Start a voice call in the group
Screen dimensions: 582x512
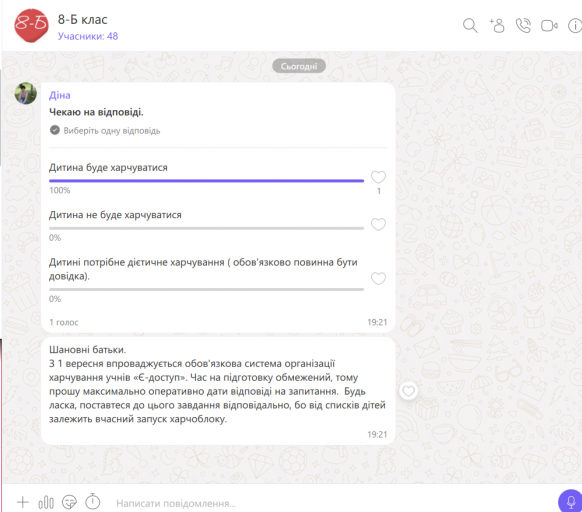pos(523,26)
